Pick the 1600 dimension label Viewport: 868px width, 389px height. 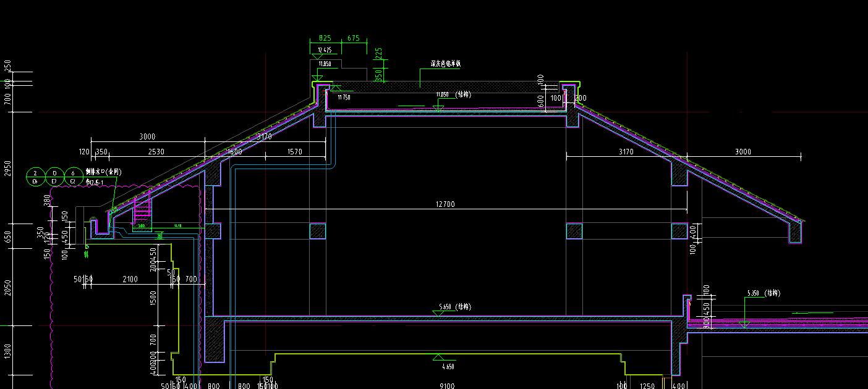pos(234,152)
